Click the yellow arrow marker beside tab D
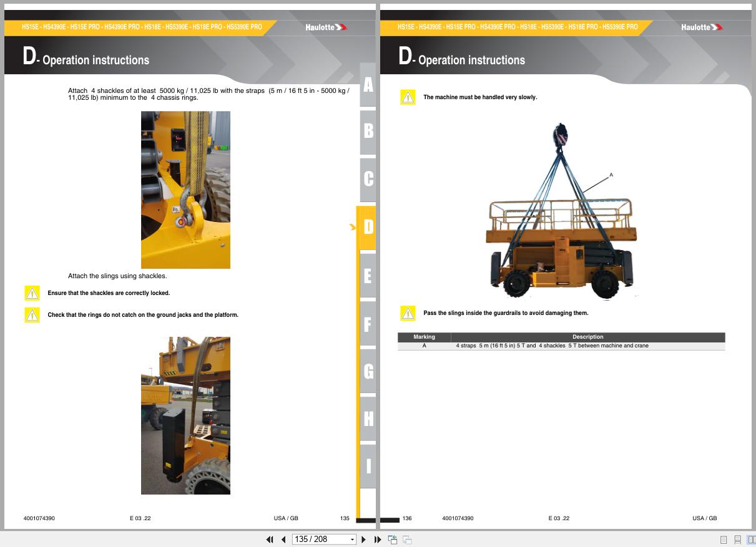This screenshot has width=756, height=547. coord(353,227)
